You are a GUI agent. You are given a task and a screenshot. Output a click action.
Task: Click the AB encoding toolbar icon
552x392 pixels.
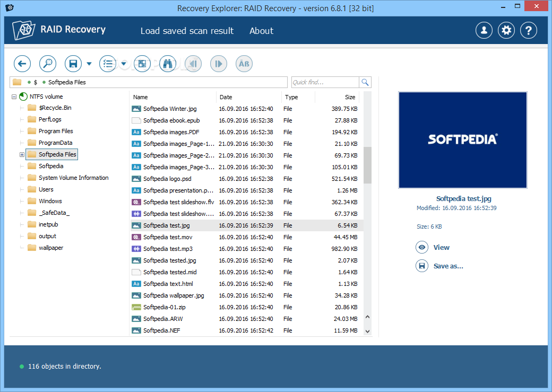pos(244,64)
